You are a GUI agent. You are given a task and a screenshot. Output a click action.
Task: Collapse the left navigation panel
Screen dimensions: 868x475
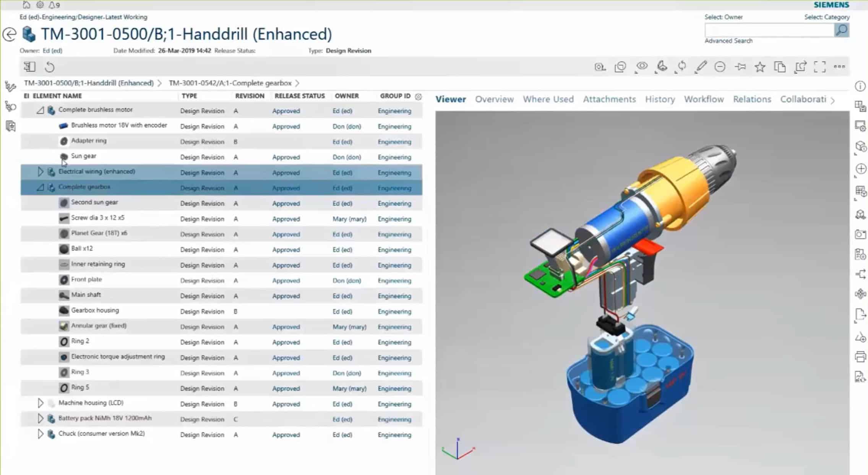click(30, 67)
